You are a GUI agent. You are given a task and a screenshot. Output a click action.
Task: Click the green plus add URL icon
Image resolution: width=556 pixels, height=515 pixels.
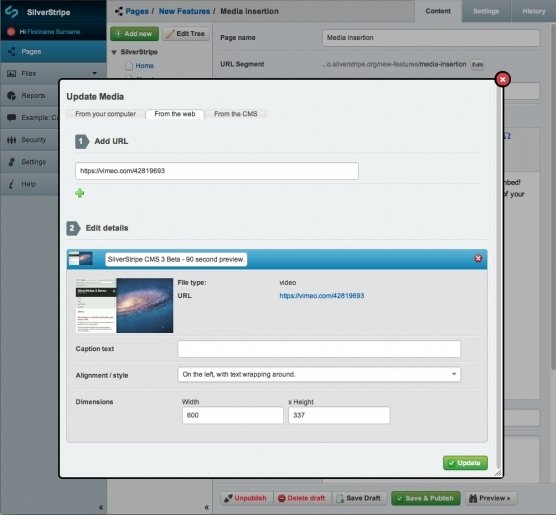click(79, 193)
